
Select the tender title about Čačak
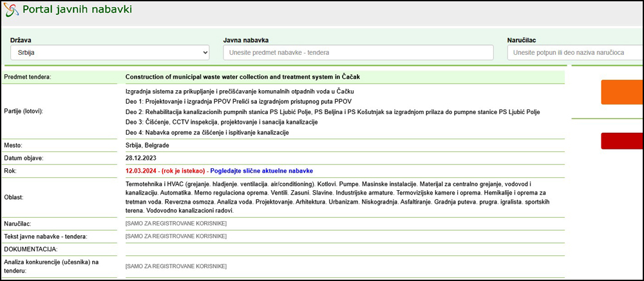tap(243, 77)
